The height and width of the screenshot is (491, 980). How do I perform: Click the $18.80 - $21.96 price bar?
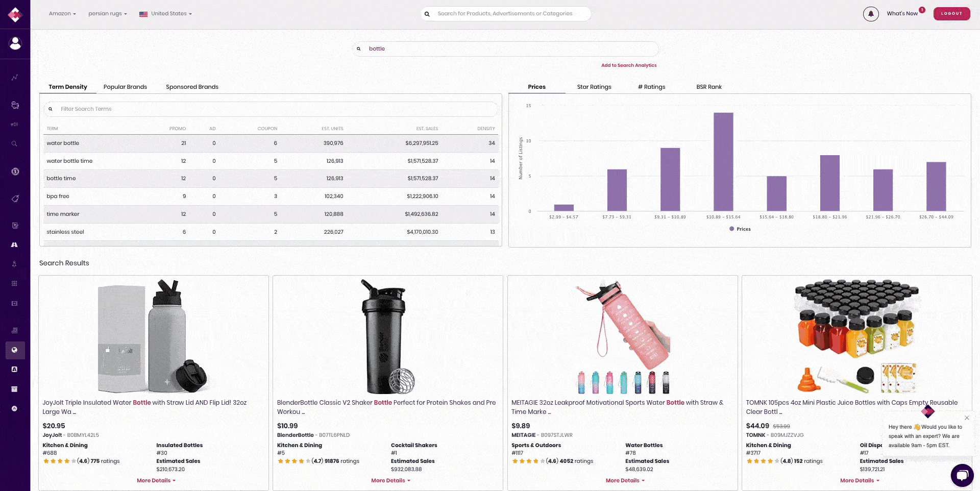tap(829, 183)
